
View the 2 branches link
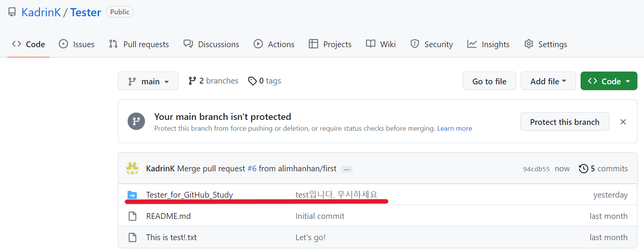(x=213, y=81)
